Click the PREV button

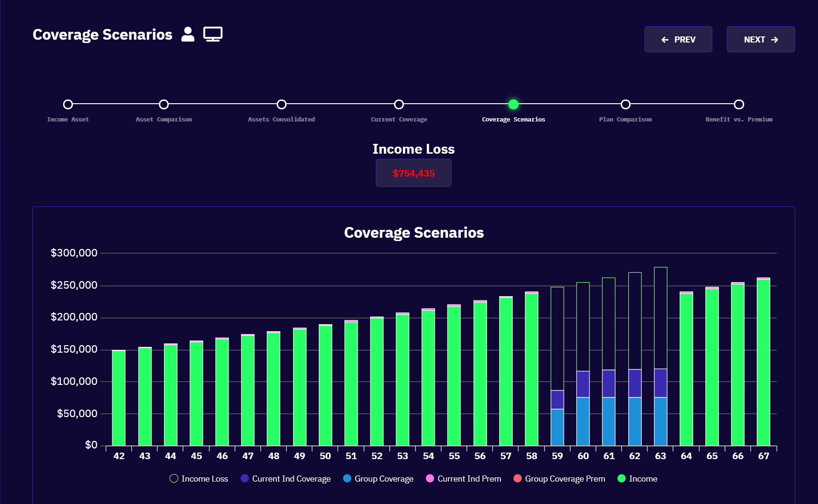678,39
